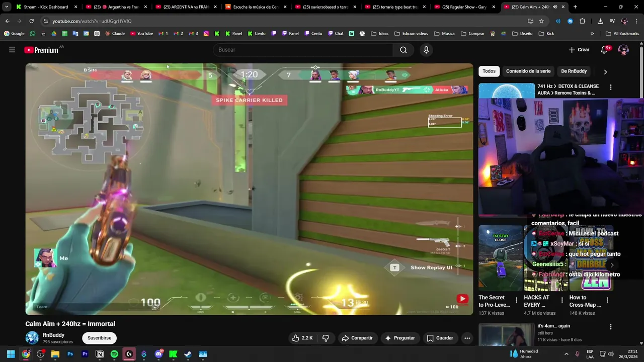The width and height of the screenshot is (644, 362).
Task: Open YouTube notifications bell
Action: point(605,50)
